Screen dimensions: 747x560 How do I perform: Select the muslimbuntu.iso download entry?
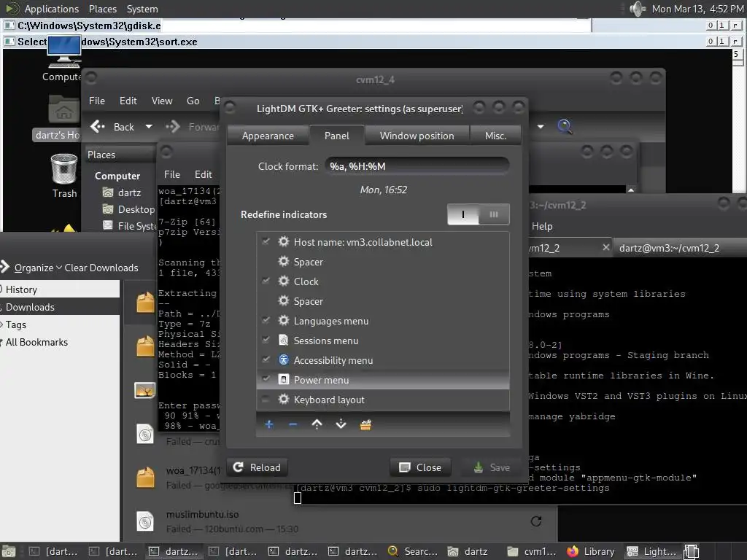click(x=339, y=521)
